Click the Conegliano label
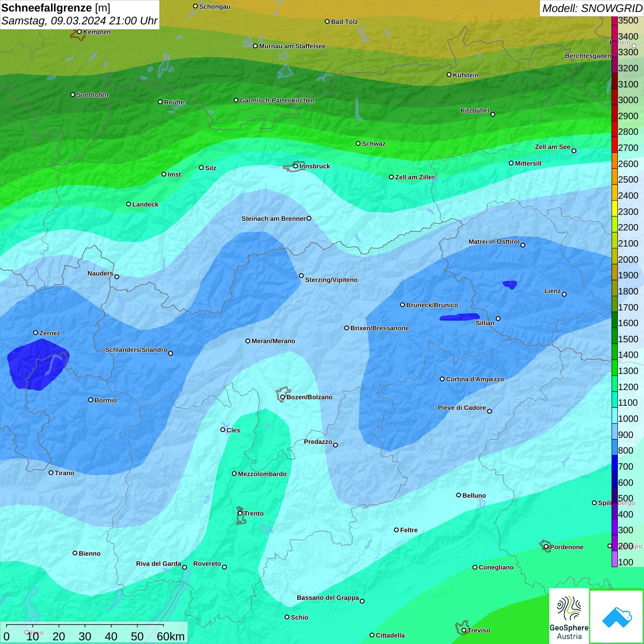Screen dimensions: 644x644 point(496,567)
